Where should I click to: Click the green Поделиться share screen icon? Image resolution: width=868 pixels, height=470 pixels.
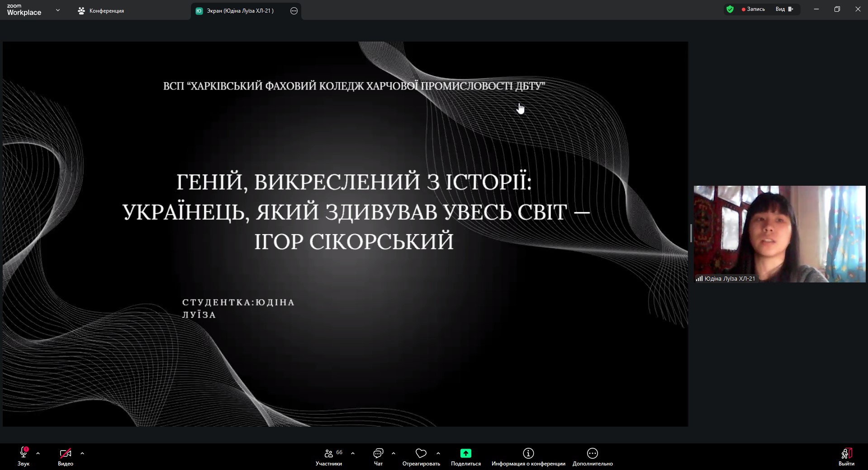pyautogui.click(x=465, y=453)
